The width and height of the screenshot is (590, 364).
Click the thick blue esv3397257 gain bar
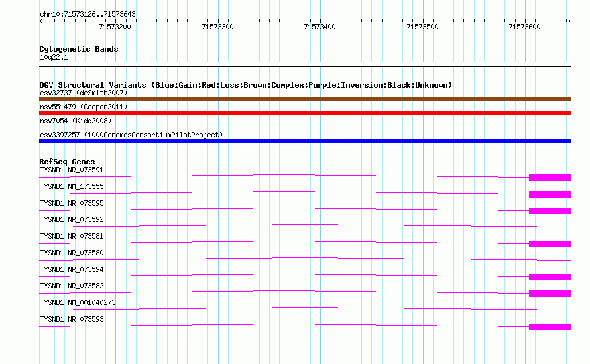click(305, 141)
